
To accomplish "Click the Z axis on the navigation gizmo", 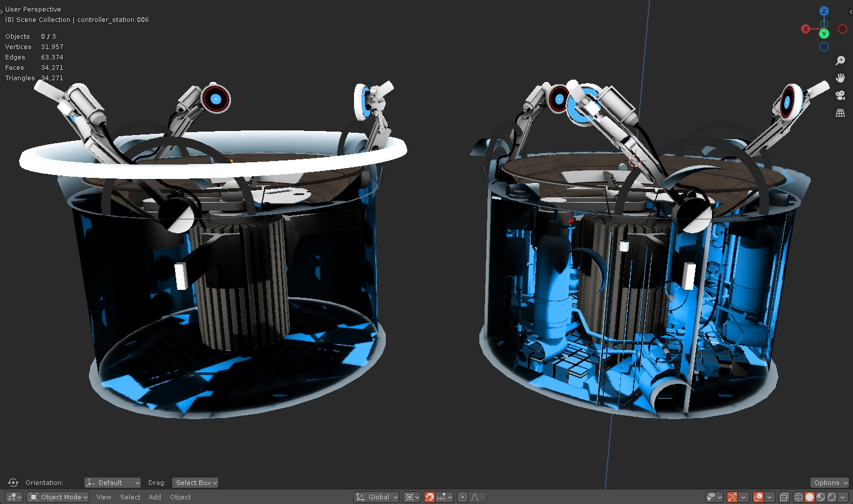I will coord(824,11).
